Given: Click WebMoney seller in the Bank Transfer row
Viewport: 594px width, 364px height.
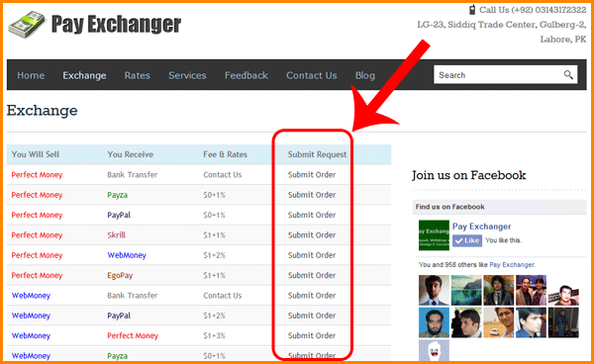Looking at the screenshot, I should tap(31, 296).
